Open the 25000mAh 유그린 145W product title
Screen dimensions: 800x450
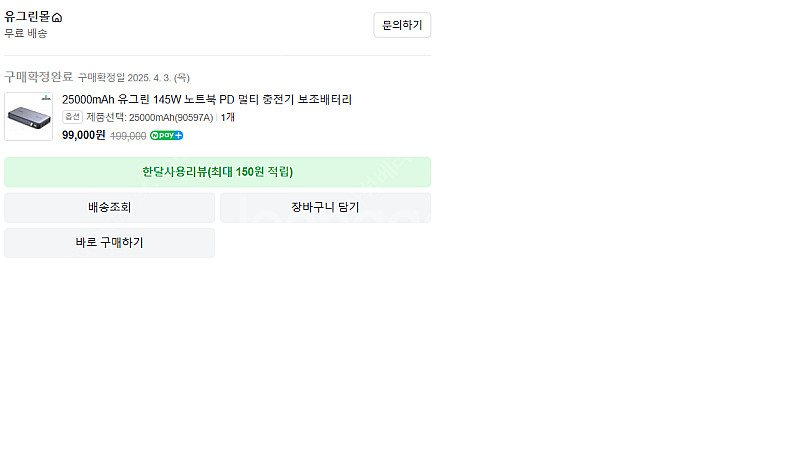coord(207,99)
